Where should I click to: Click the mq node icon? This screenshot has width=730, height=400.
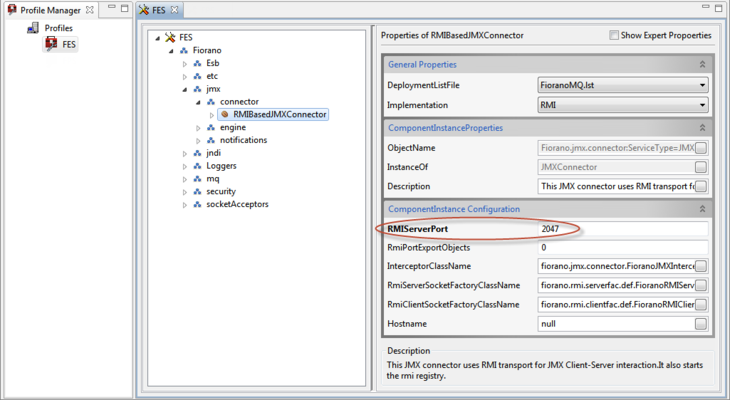click(197, 178)
